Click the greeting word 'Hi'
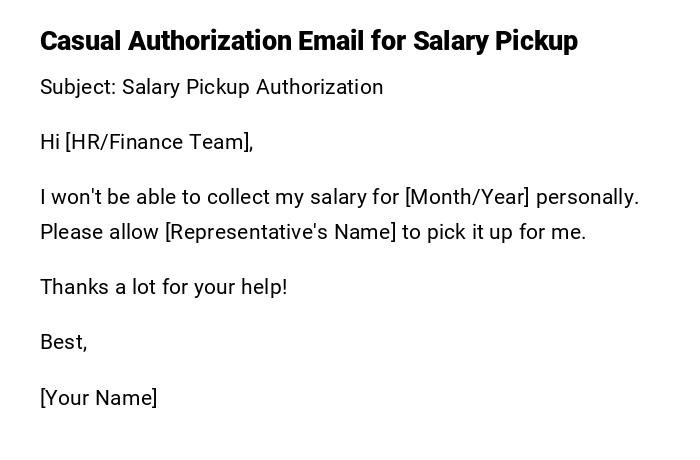This screenshot has width=700, height=460. click(50, 142)
